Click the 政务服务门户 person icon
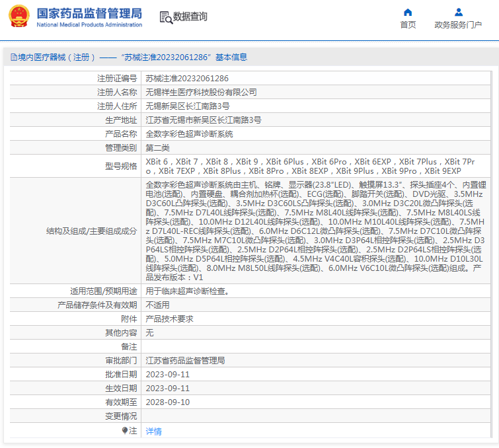The width and height of the screenshot is (499, 448). [x=459, y=13]
